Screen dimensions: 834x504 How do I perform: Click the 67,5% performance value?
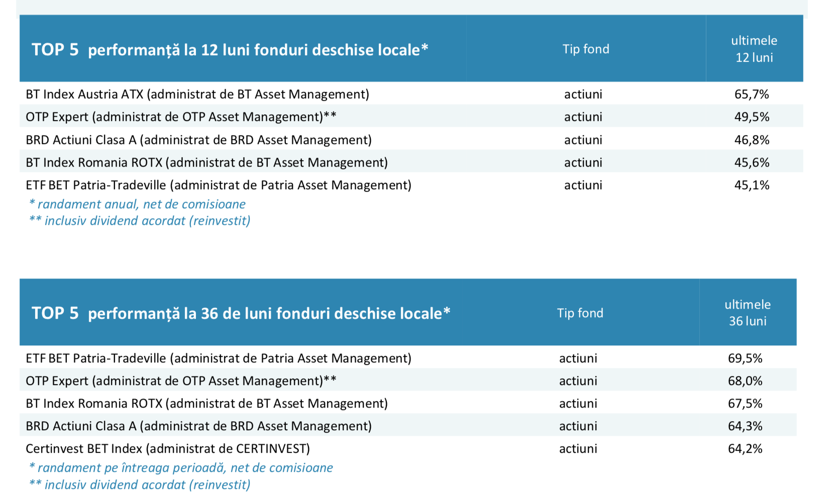(745, 404)
